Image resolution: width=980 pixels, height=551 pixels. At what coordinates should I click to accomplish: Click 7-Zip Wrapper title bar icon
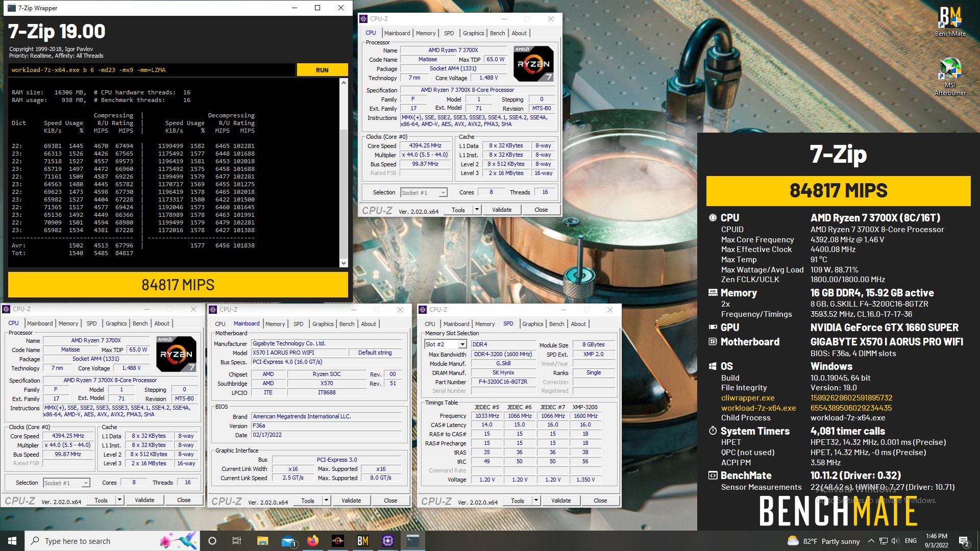12,8
